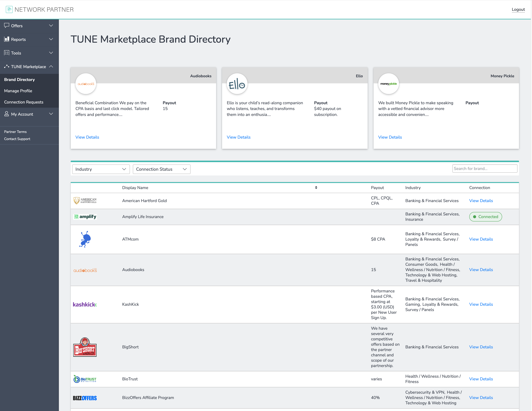Click the KashKick logo
This screenshot has height=411, width=532.
click(x=85, y=304)
